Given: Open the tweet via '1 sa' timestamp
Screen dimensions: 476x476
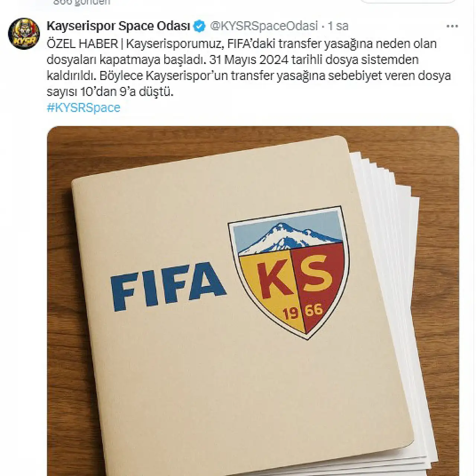Looking at the screenshot, I should 338,26.
